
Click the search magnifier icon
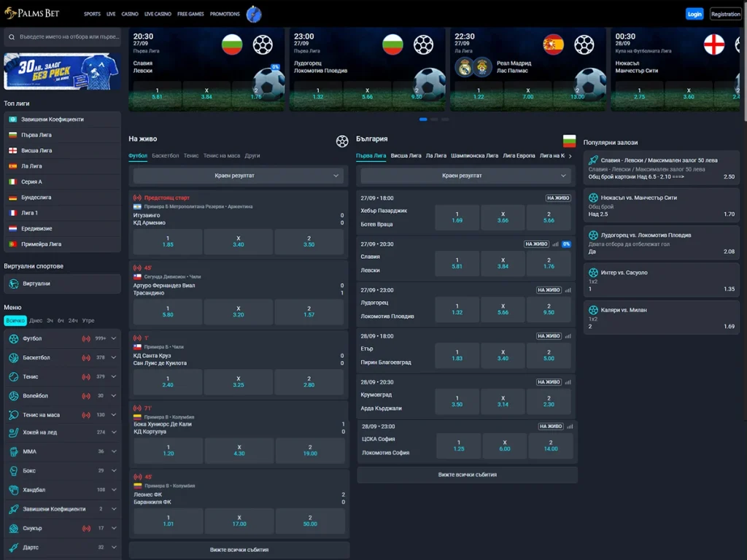[x=12, y=36]
